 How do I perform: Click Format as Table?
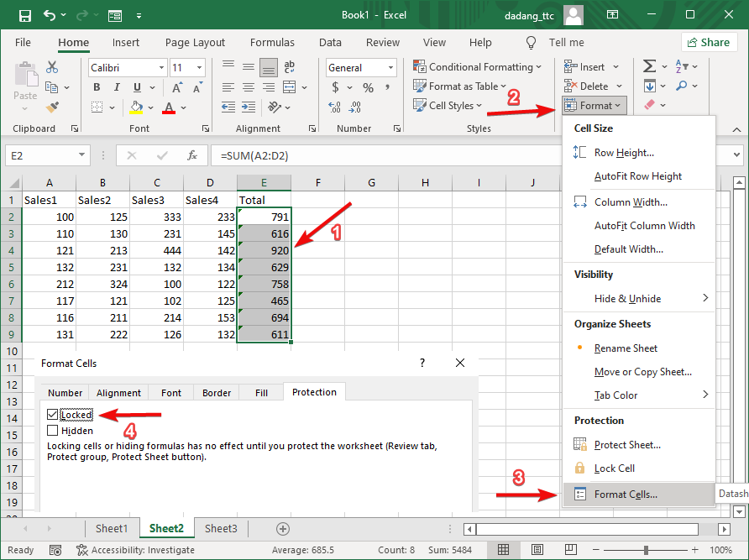(460, 86)
